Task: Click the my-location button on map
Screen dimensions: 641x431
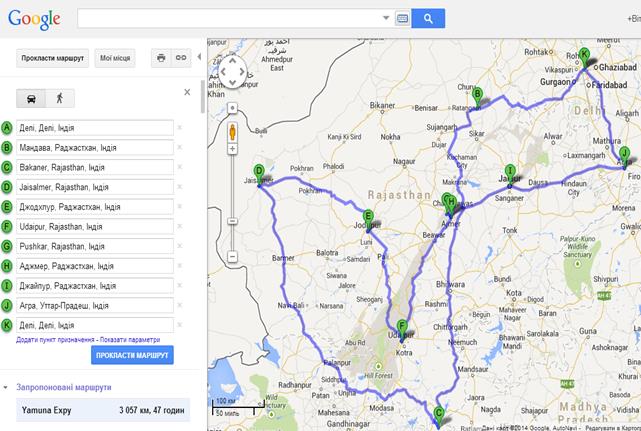Action: tap(232, 108)
